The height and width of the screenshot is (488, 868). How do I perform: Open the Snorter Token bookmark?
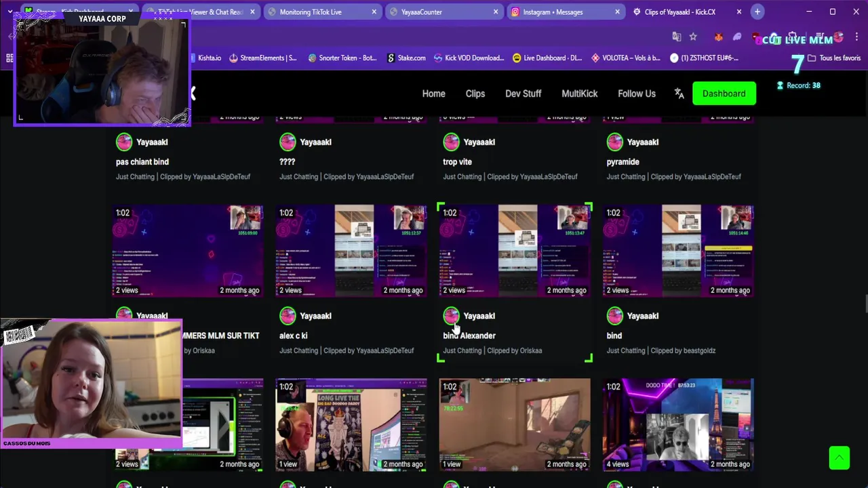[x=342, y=58]
